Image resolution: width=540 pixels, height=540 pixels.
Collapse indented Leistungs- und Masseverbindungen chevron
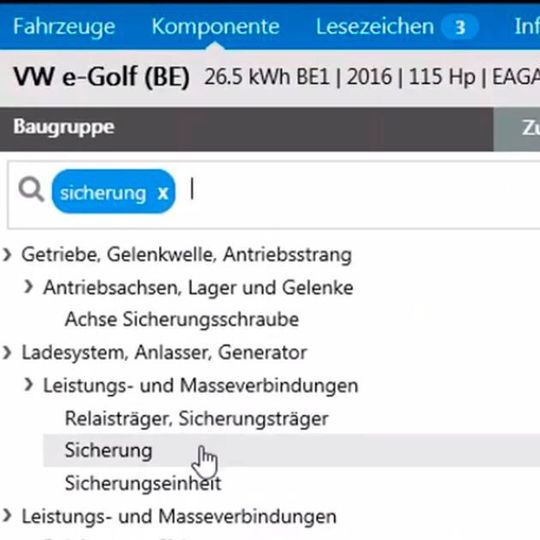[x=29, y=385]
